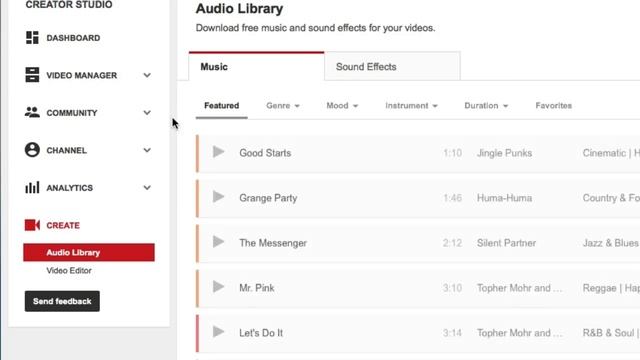
Task: Open the Video Manager menu label
Action: (82, 76)
